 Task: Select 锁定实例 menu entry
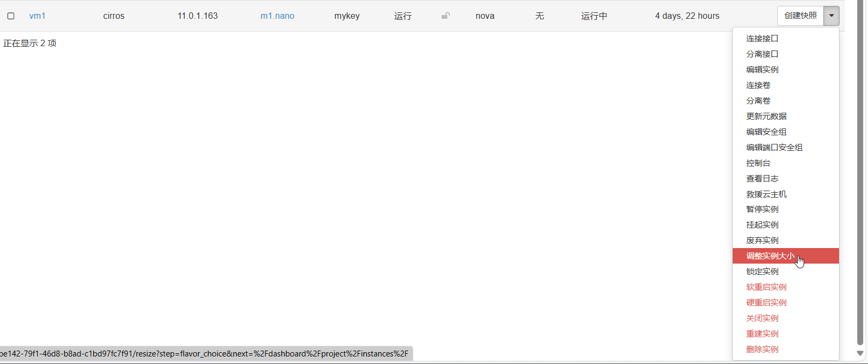785,272
